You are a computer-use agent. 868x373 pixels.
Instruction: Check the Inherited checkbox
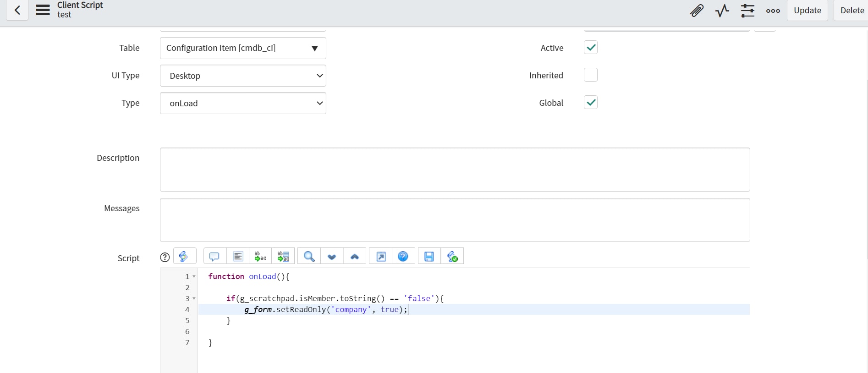pyautogui.click(x=591, y=75)
